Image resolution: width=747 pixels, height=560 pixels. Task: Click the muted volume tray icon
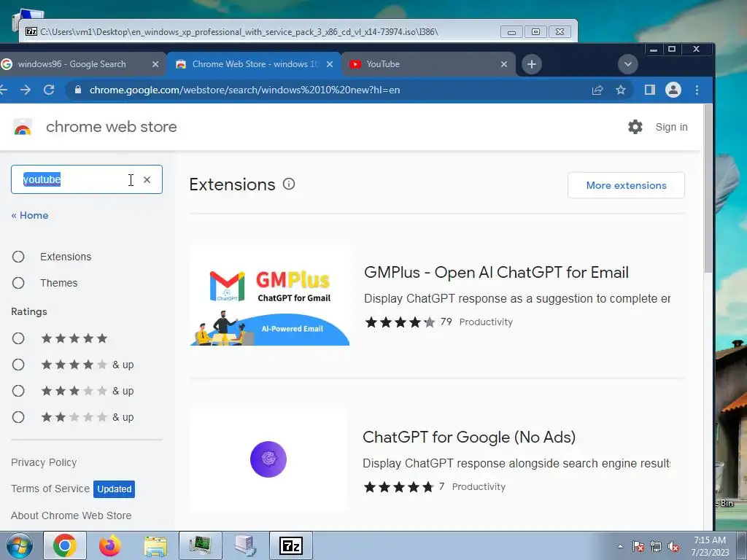tap(673, 546)
